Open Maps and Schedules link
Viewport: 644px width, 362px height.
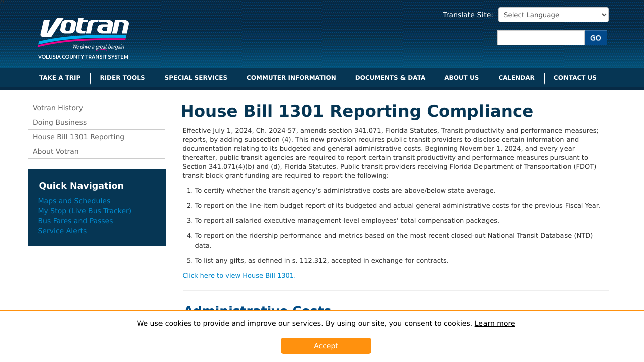(x=74, y=200)
